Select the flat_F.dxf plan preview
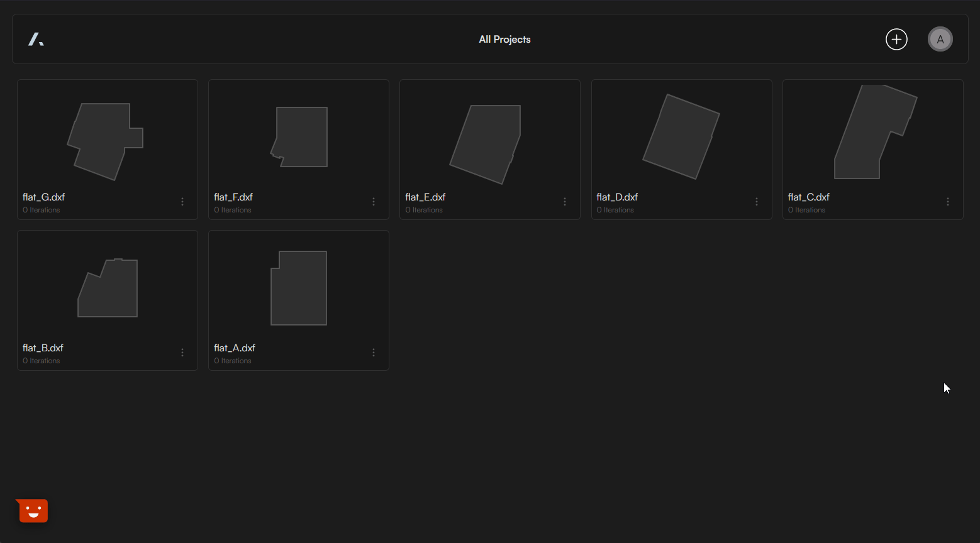 [x=301, y=137]
